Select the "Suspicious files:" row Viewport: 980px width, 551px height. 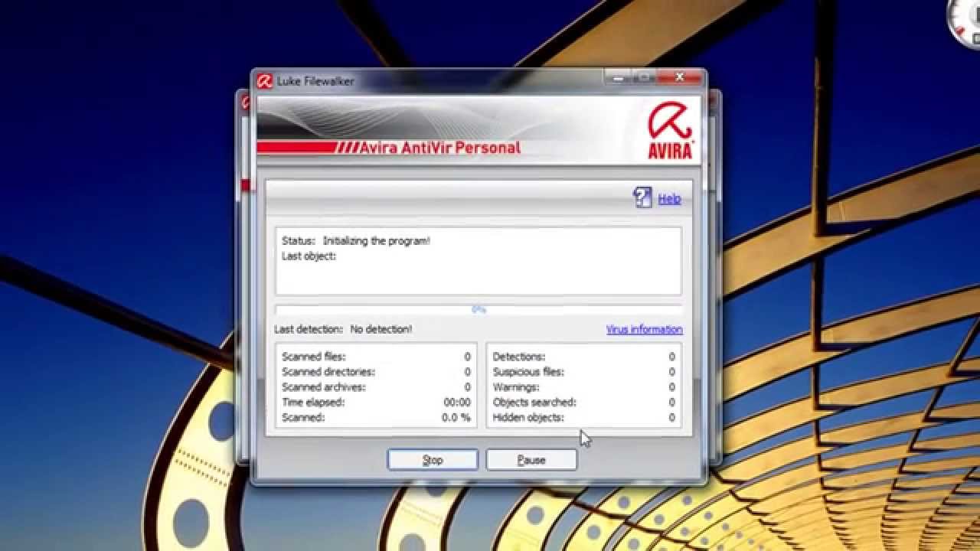click(x=583, y=372)
